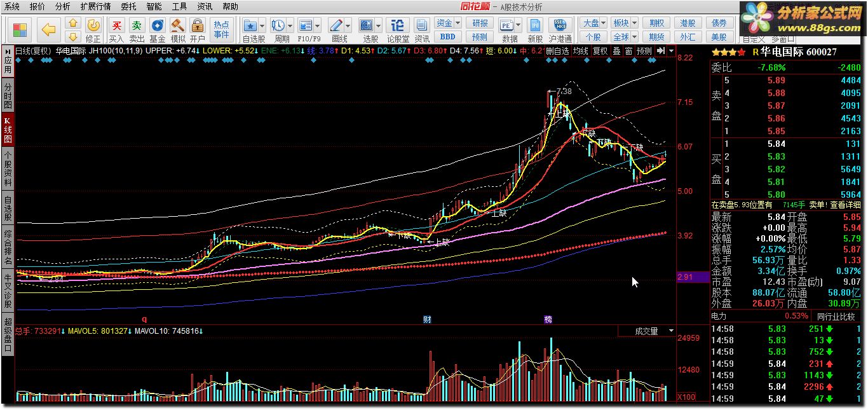Open the 模拟 simulated trading gavel icon
This screenshot has width=868, height=410.
[x=177, y=30]
